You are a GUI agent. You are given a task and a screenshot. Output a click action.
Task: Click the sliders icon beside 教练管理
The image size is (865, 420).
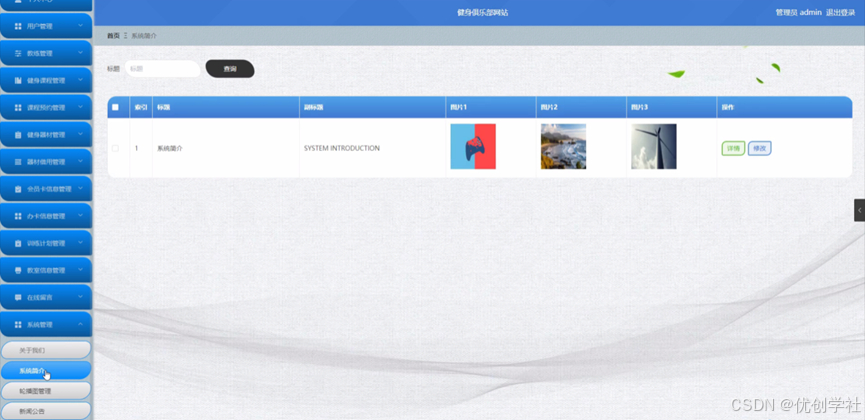click(18, 54)
